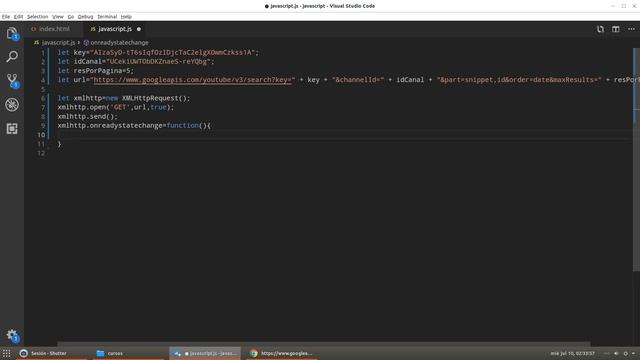Click the XMLHttpRequest text on line 6
Image resolution: width=640 pixels, height=360 pixels.
[150, 98]
